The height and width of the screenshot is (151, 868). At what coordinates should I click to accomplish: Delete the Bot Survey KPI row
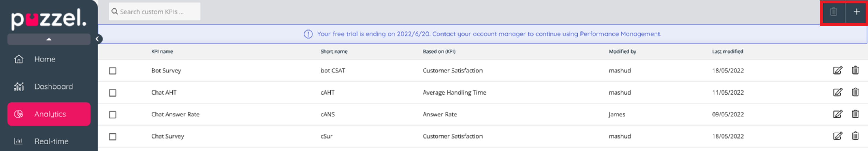point(855,70)
